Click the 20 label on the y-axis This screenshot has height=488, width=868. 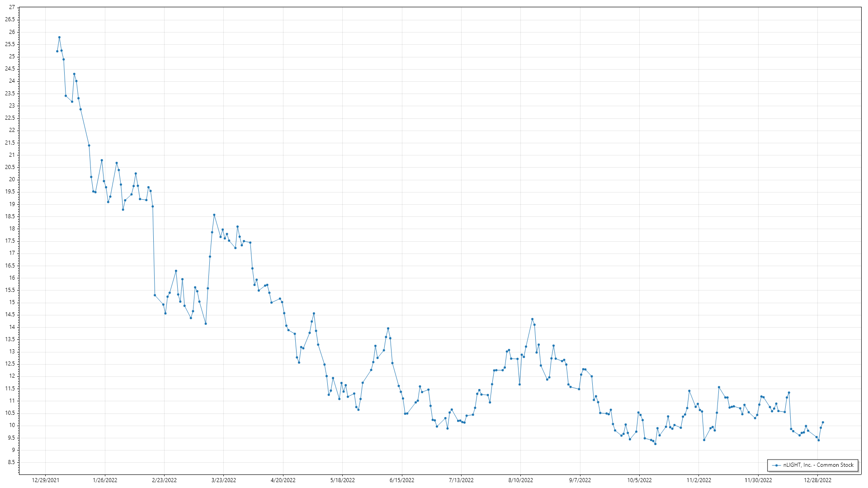pyautogui.click(x=12, y=179)
